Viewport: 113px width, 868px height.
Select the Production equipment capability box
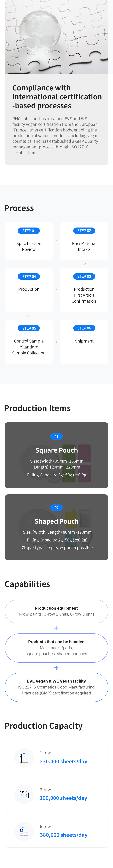coord(56,611)
